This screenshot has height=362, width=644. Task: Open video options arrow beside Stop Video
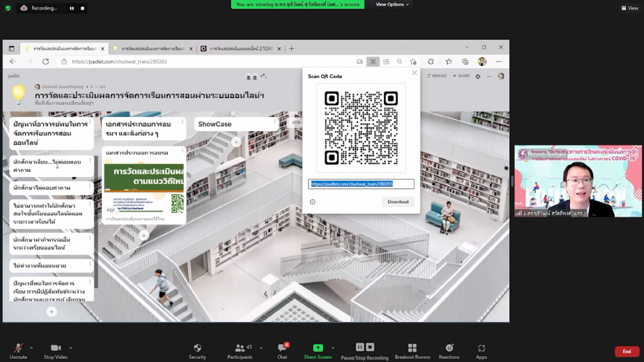[71, 348]
